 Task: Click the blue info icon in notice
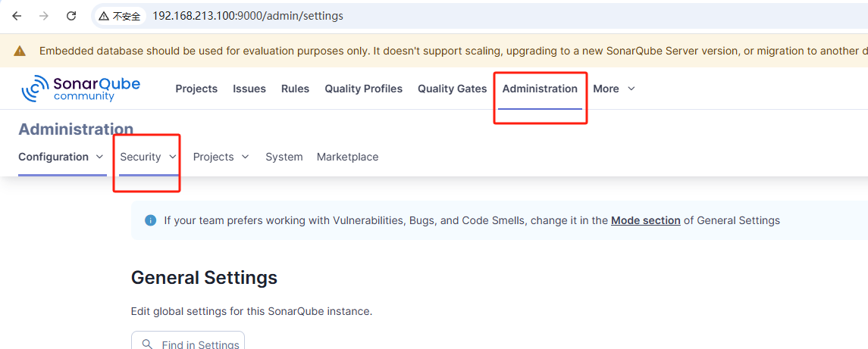click(150, 220)
